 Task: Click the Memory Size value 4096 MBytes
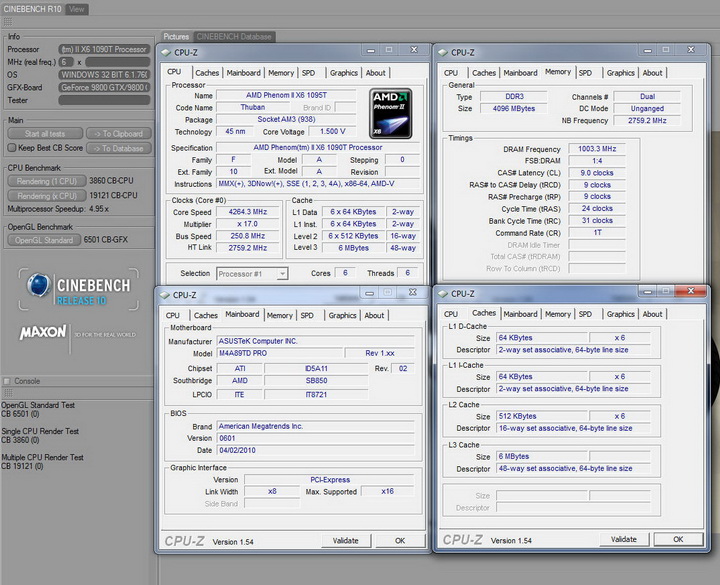[x=514, y=108]
